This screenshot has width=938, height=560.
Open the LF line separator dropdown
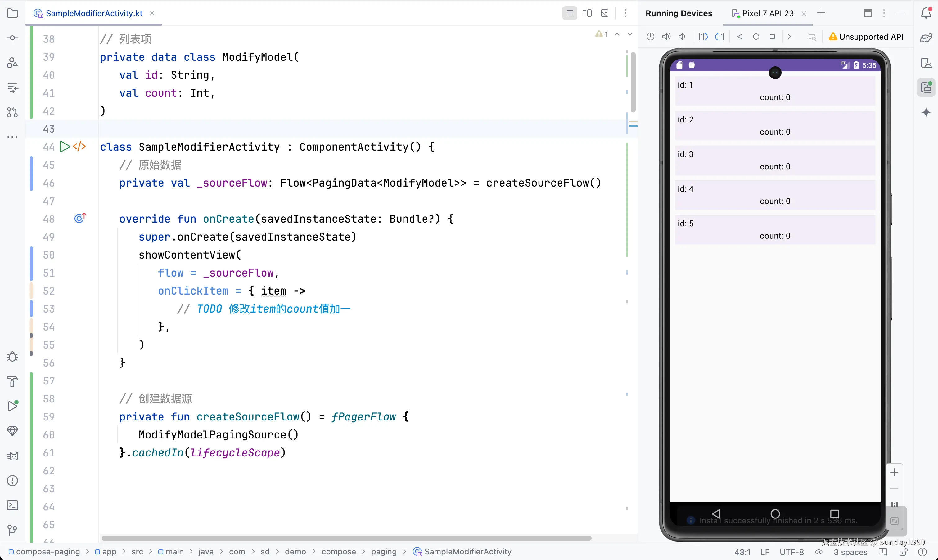(765, 552)
